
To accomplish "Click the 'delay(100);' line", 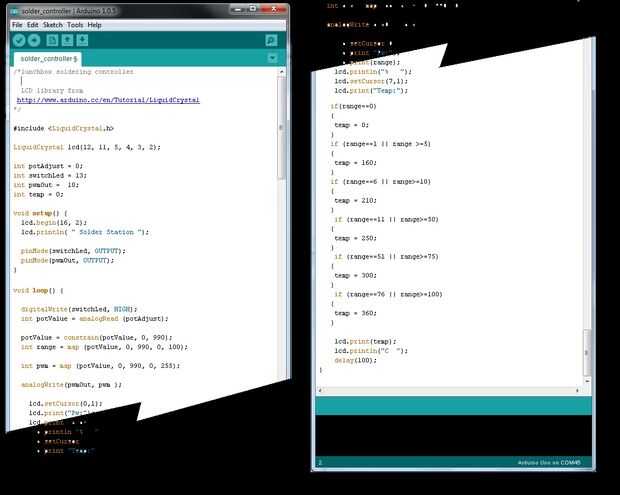I will (x=355, y=360).
